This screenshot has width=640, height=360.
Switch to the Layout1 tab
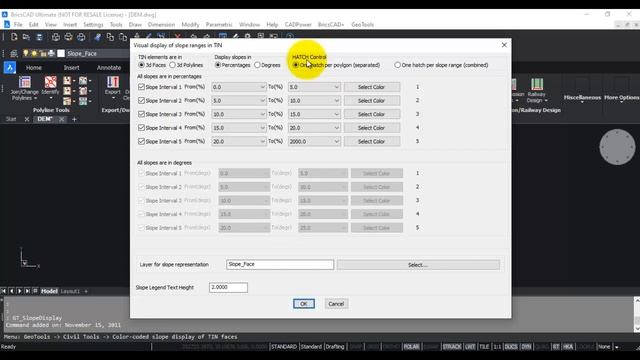(70, 291)
